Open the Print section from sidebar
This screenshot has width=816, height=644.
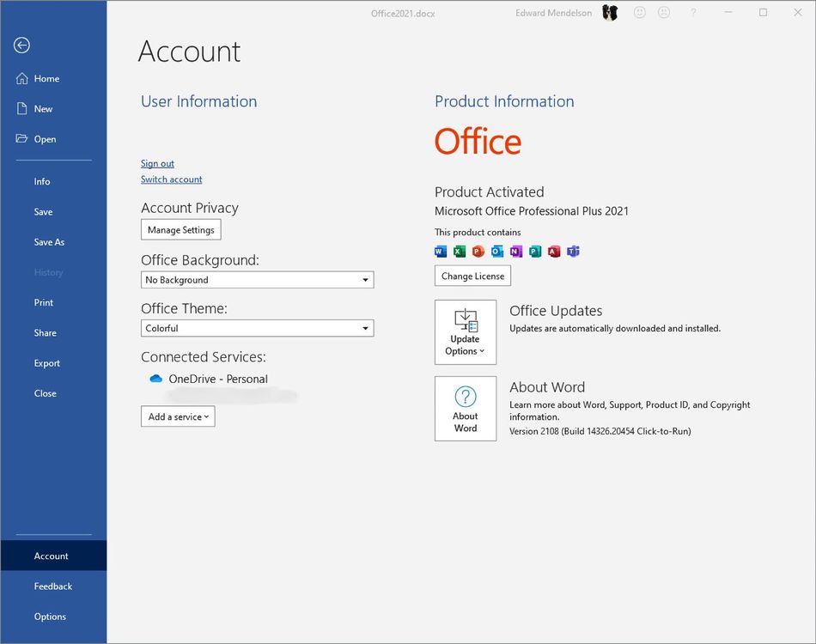(x=43, y=302)
